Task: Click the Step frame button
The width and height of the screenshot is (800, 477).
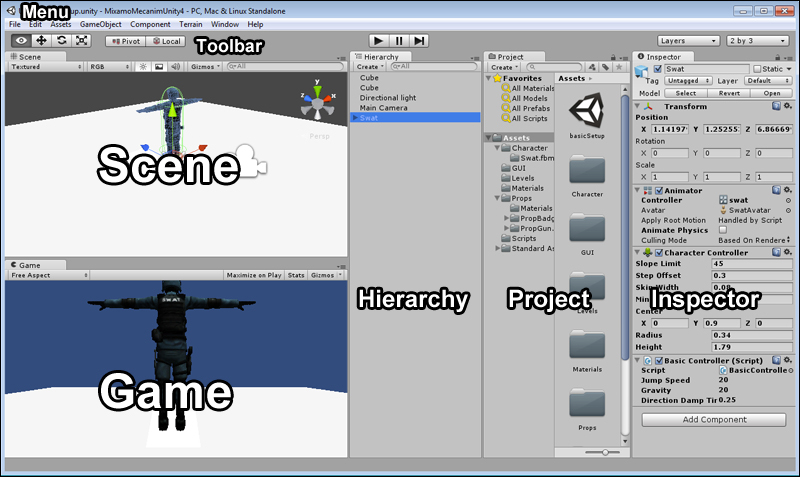Action: [x=420, y=41]
